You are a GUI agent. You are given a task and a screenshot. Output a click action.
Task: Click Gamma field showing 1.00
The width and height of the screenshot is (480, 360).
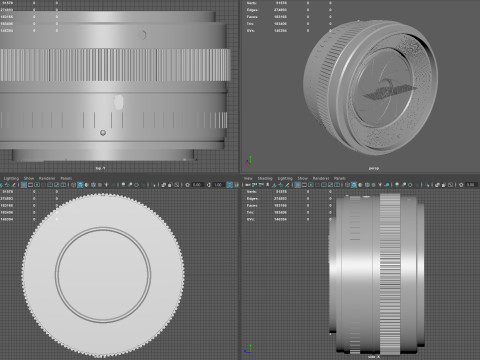click(x=218, y=184)
